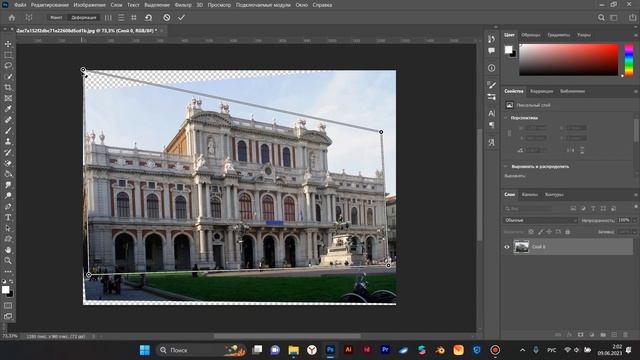
Task: Select the Crop tool
Action: point(8,87)
